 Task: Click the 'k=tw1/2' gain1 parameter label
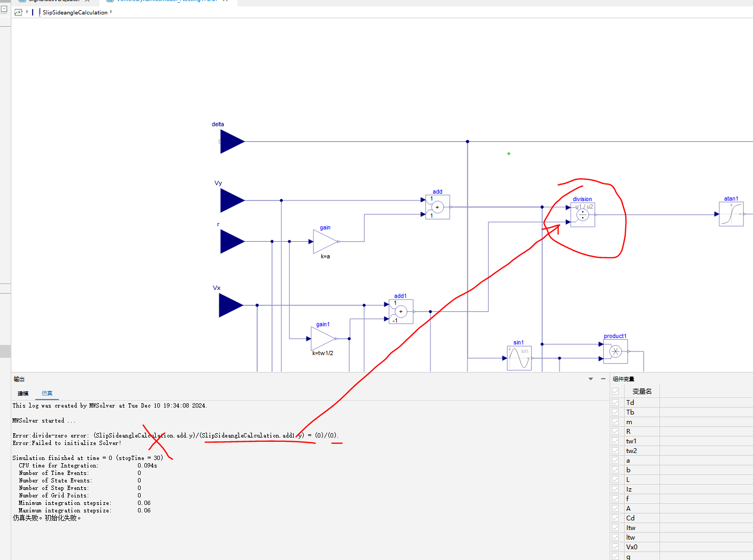pos(323,354)
